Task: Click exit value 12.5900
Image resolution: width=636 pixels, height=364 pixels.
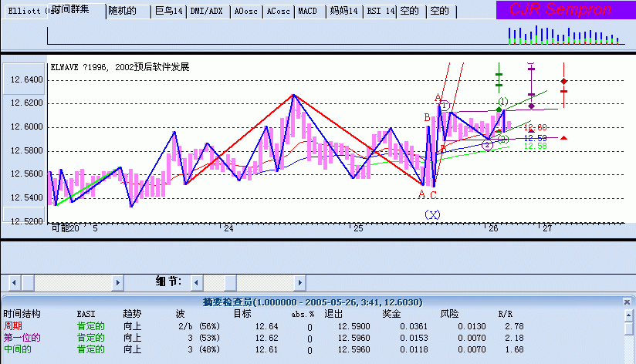Action: (x=354, y=326)
